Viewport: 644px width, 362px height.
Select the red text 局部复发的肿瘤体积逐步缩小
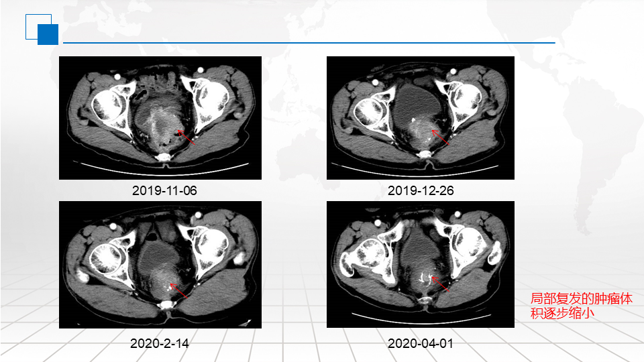581,306
